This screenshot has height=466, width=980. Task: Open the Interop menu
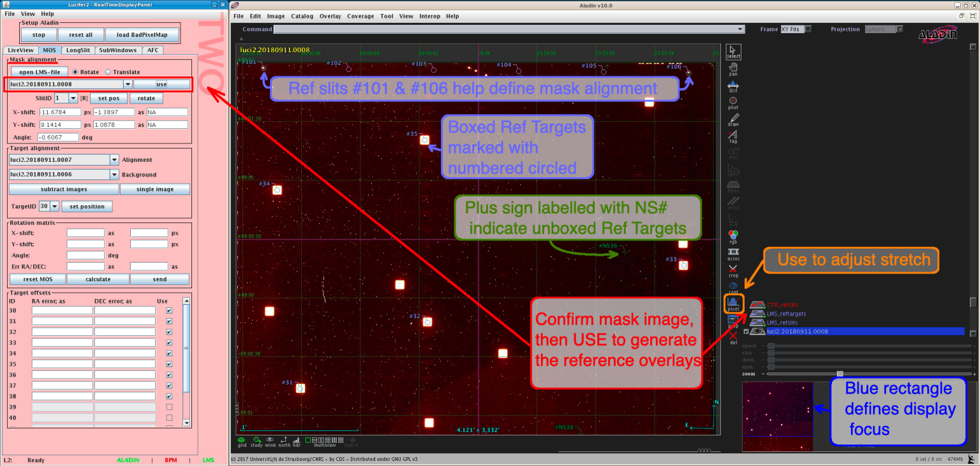[429, 16]
